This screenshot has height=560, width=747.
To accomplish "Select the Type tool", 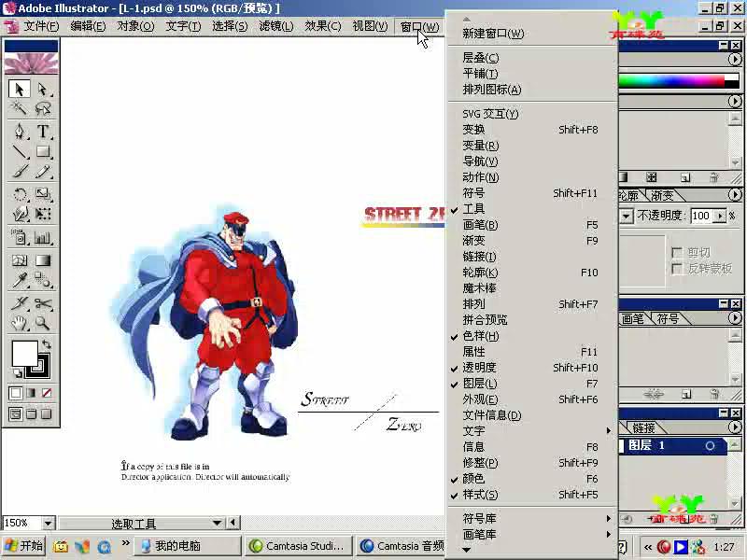I will [x=43, y=132].
